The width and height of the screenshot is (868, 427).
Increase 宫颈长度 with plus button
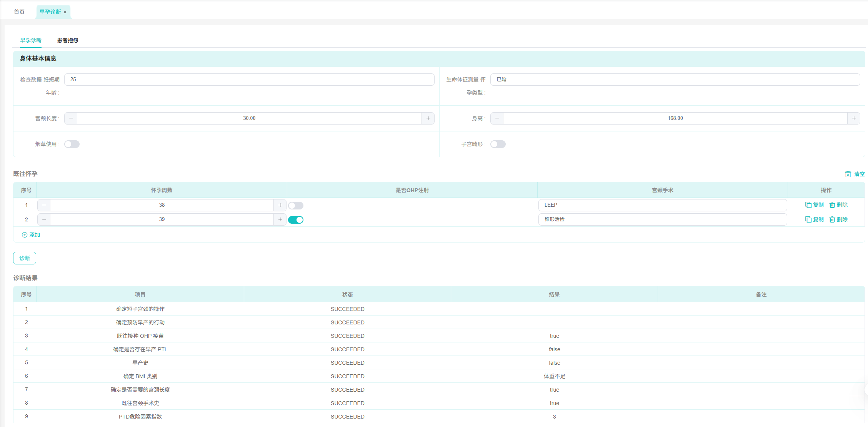[x=428, y=118]
